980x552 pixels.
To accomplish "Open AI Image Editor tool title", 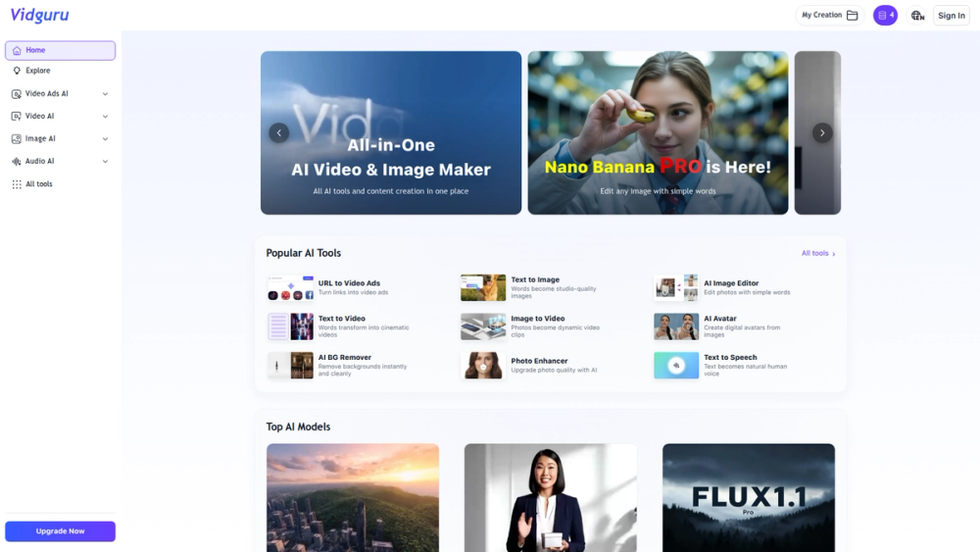I will [x=731, y=283].
